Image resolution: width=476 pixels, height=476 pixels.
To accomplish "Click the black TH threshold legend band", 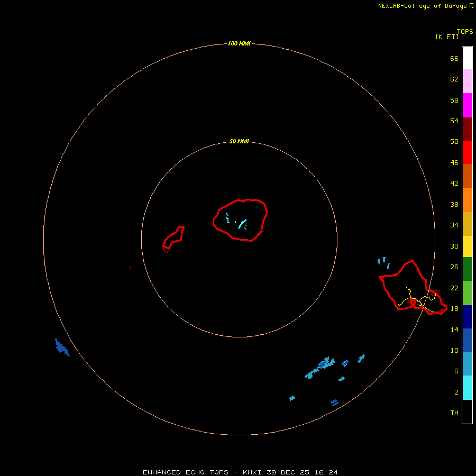I will point(467,411).
